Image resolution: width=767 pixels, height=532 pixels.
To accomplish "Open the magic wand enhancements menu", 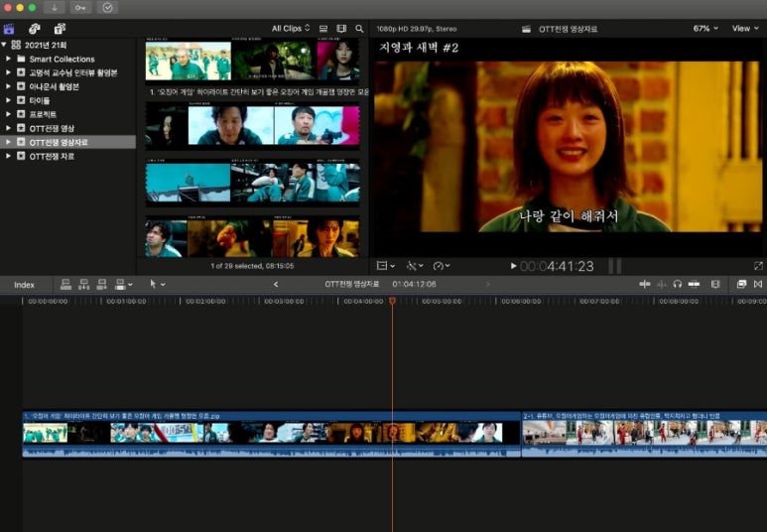I will click(x=415, y=266).
